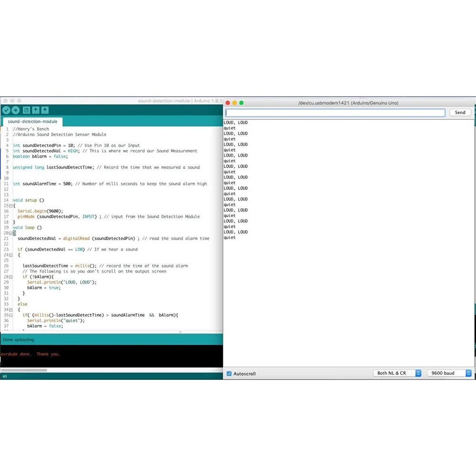
Task: Create a new sketch with New icon
Action: (26, 110)
